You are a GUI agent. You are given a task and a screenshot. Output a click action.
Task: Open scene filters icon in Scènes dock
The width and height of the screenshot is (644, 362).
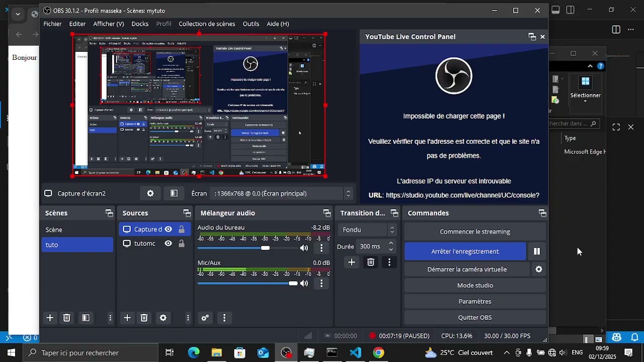pyautogui.click(x=86, y=318)
